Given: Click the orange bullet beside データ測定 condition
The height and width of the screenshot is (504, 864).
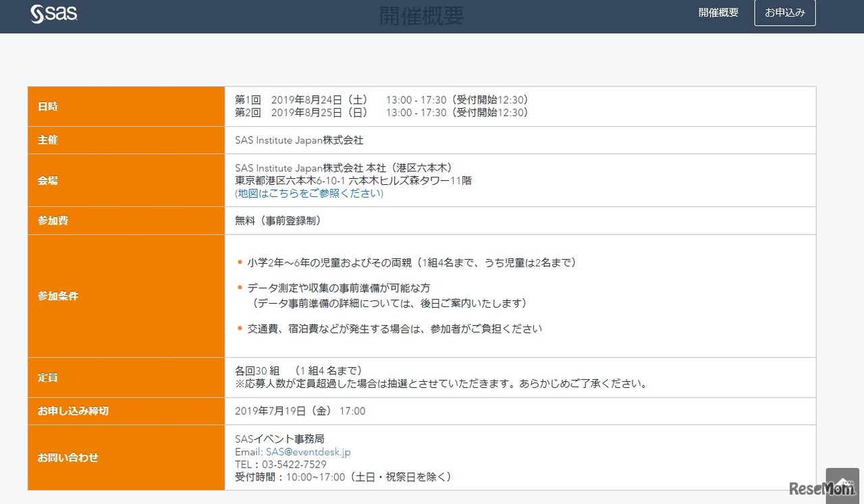Looking at the screenshot, I should point(238,286).
